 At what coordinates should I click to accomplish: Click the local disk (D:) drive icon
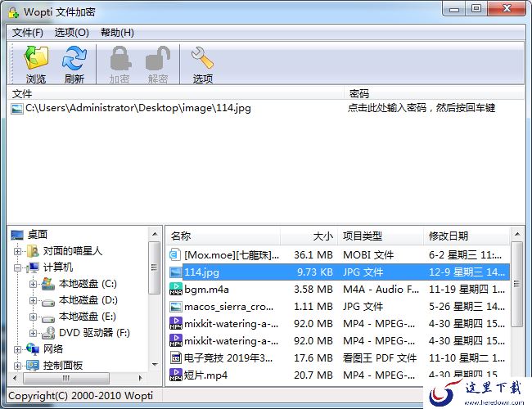(x=48, y=301)
